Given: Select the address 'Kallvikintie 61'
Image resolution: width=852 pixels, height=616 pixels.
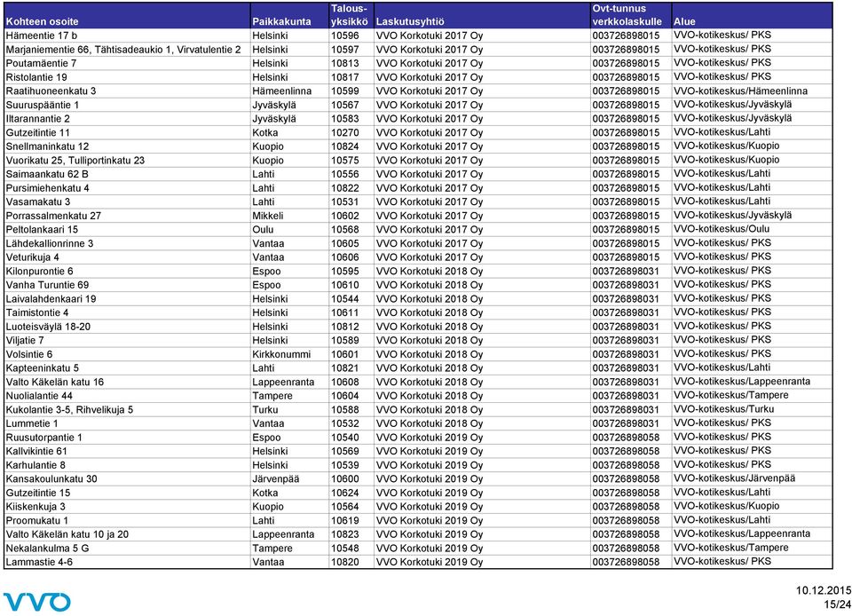Looking at the screenshot, I should 36,452.
